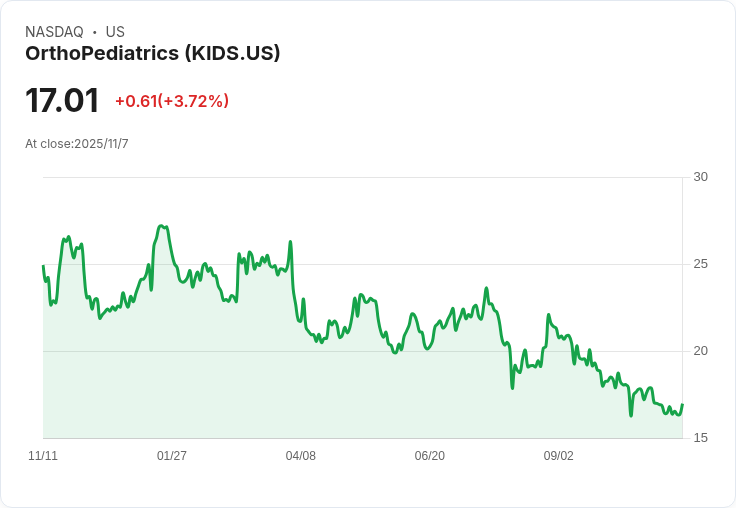Click the 01/27 date axis label

pyautogui.click(x=172, y=456)
